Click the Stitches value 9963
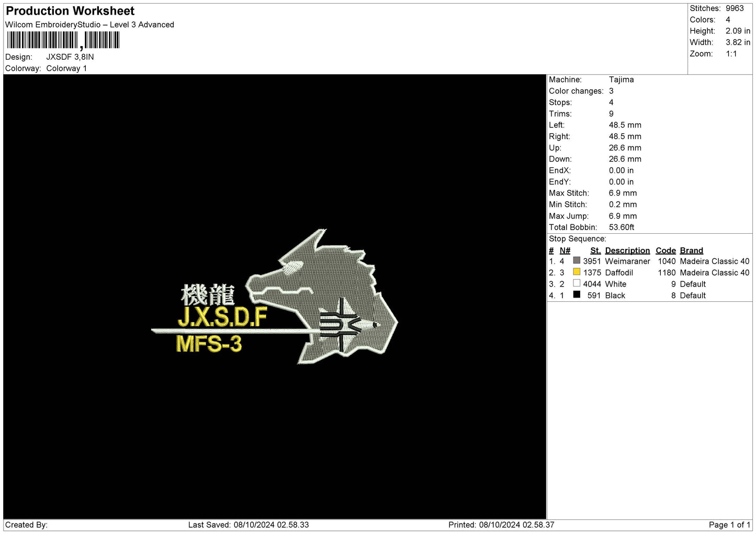The image size is (756, 534). pyautogui.click(x=735, y=8)
